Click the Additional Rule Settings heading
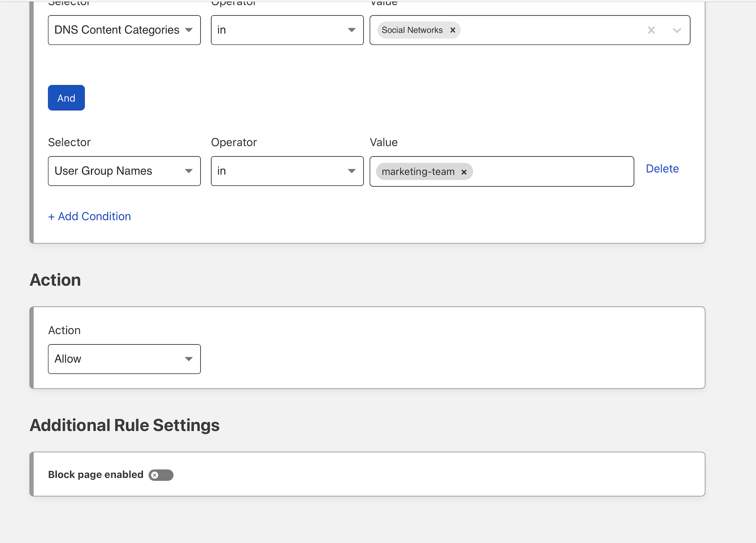Viewport: 756px width, 543px height. coord(125,426)
